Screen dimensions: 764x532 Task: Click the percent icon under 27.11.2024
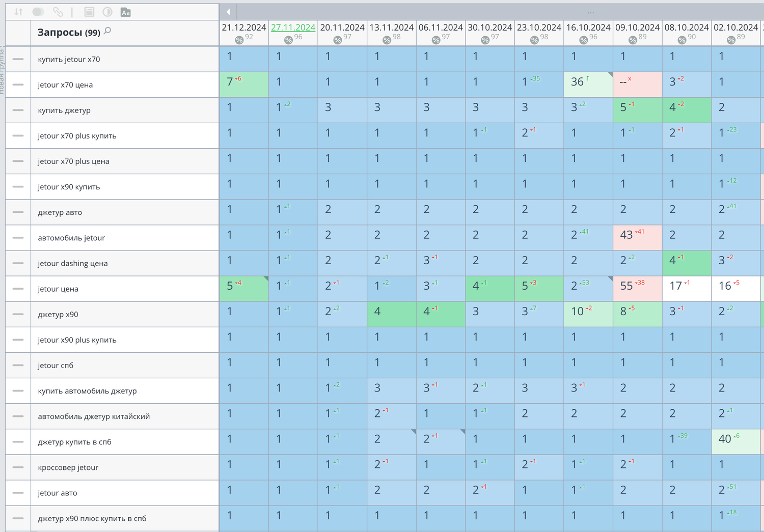click(288, 40)
